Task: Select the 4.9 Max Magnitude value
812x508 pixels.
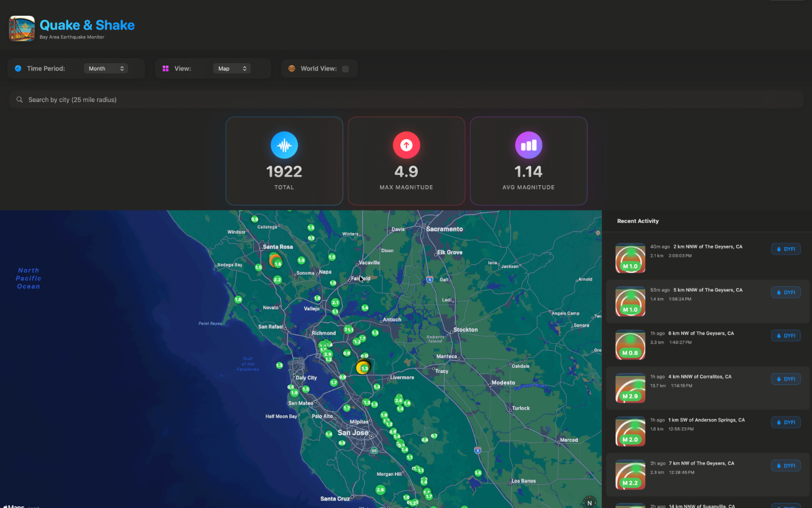Action: pyautogui.click(x=407, y=172)
